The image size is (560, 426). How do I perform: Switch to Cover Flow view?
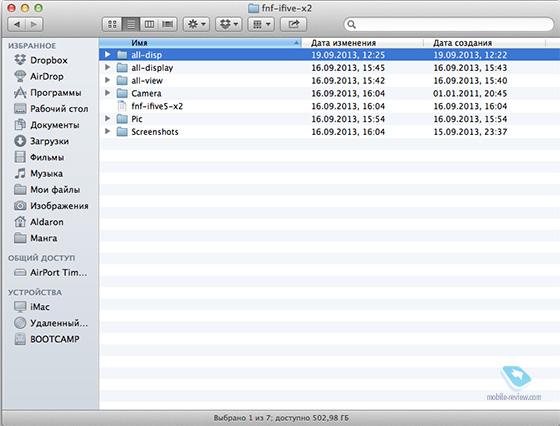coord(168,24)
